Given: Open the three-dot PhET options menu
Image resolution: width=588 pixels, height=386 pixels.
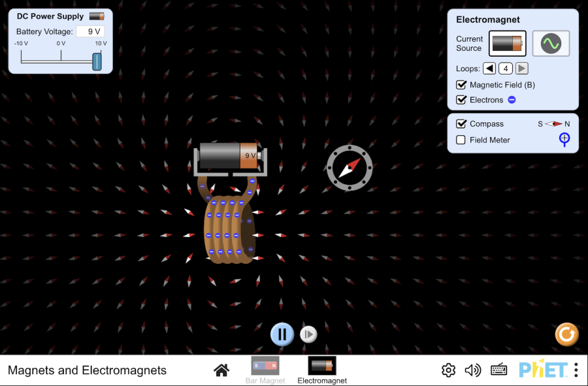Looking at the screenshot, I should click(576, 370).
